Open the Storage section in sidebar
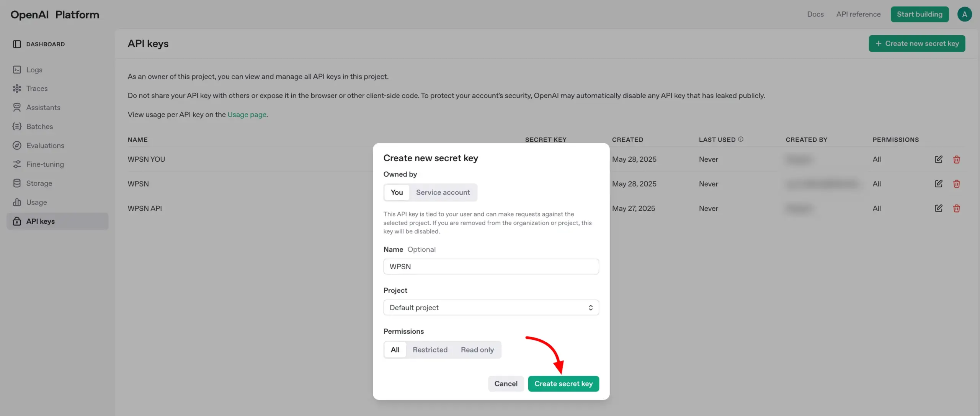 point(39,183)
